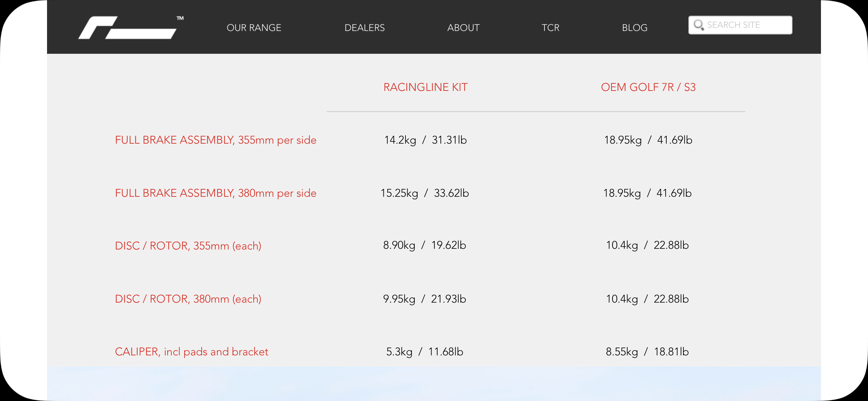Click the OEM GOLF 7R / S3 header
Viewport: 868px width, 401px height.
coord(648,87)
